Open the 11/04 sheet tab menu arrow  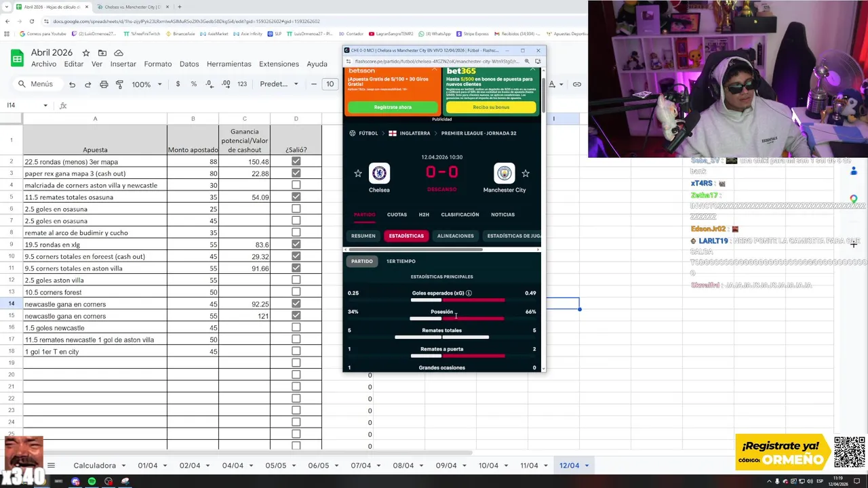tap(547, 466)
